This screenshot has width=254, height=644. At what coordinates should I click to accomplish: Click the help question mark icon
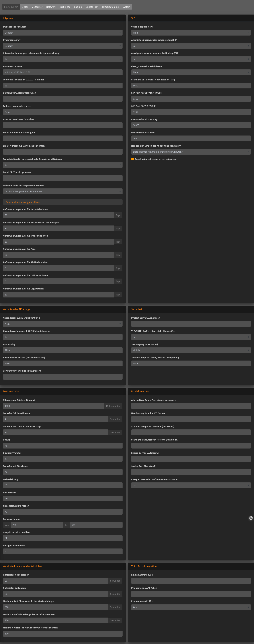tap(251, 518)
